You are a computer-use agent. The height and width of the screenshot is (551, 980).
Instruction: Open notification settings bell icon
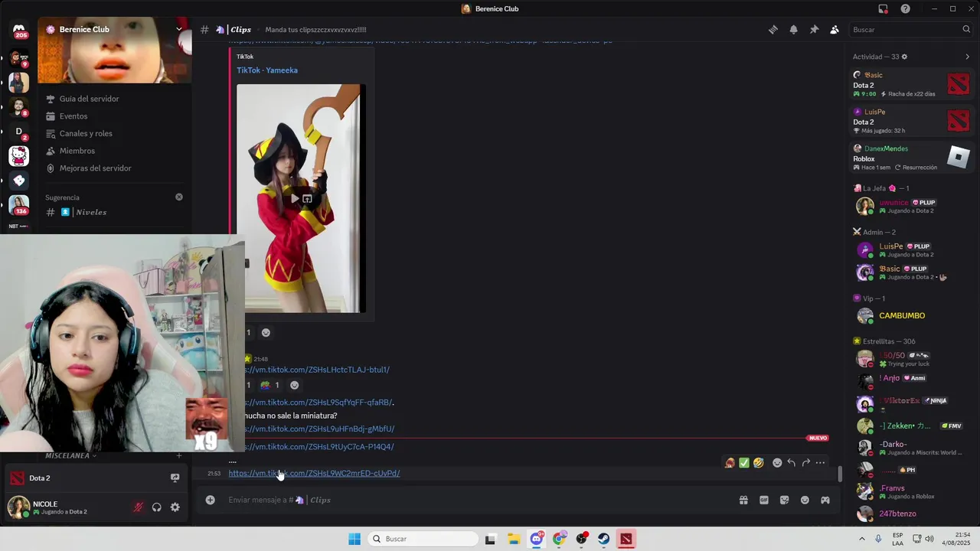pos(794,30)
